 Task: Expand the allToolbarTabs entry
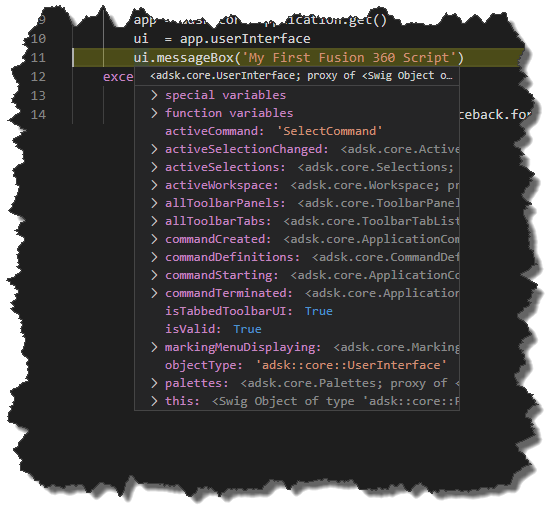pyautogui.click(x=154, y=221)
